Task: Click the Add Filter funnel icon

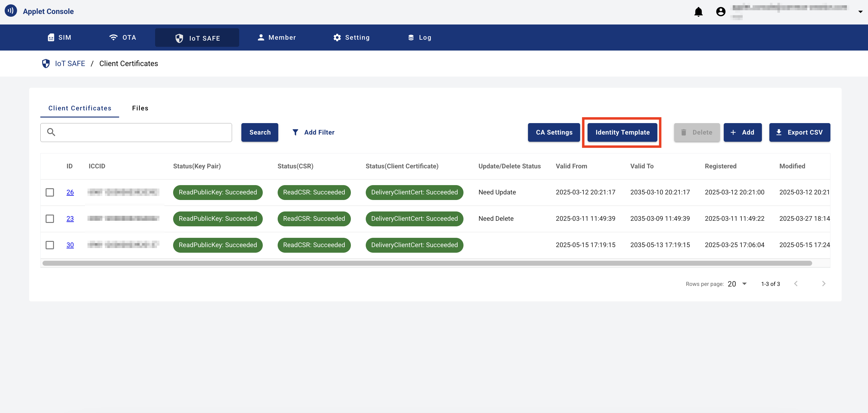Action: pyautogui.click(x=295, y=132)
